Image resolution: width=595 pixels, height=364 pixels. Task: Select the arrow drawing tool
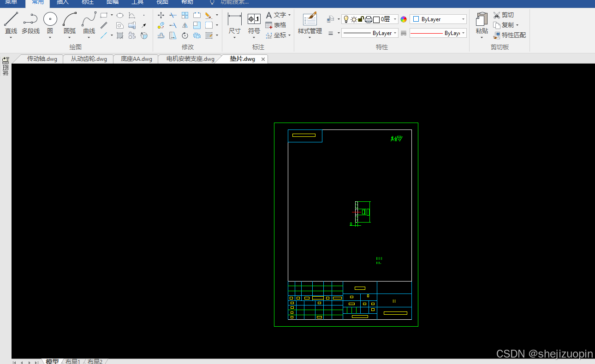(x=144, y=25)
